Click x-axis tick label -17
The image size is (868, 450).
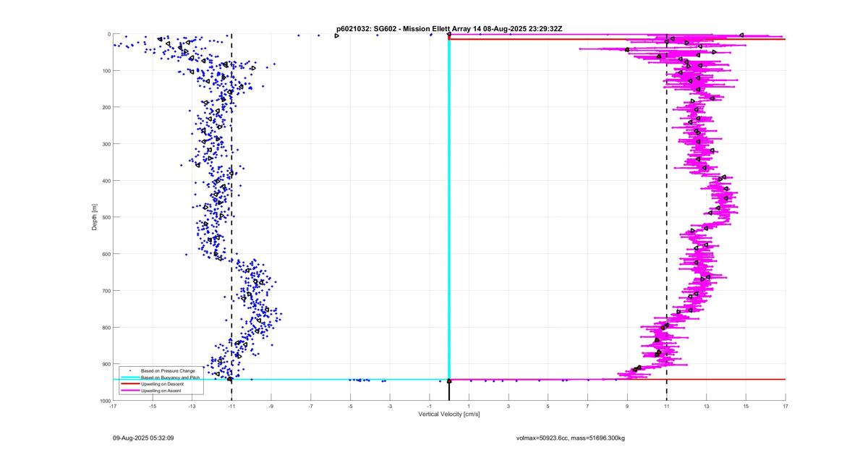coord(113,407)
